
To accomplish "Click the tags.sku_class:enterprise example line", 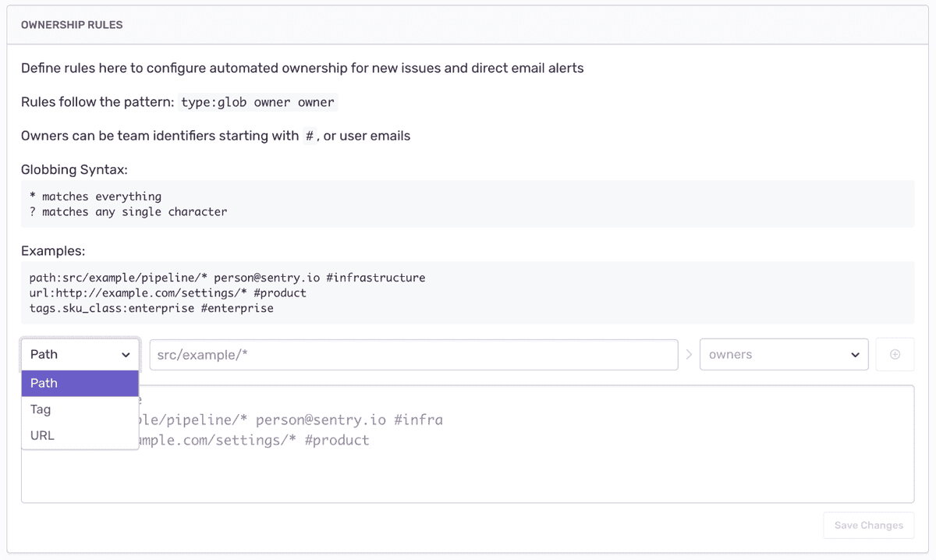I will (151, 308).
